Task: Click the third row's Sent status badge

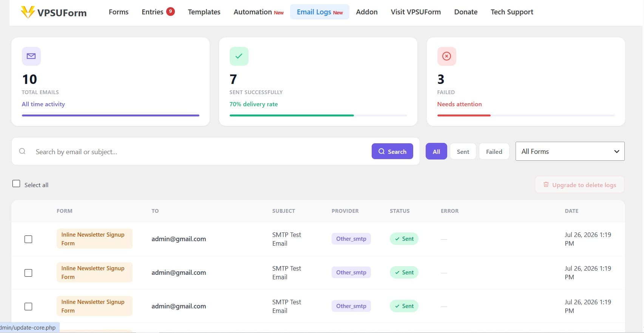Action: coord(404,306)
